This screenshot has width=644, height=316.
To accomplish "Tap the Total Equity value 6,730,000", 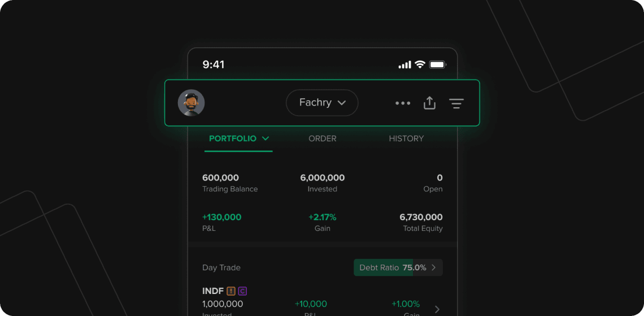I will 421,217.
